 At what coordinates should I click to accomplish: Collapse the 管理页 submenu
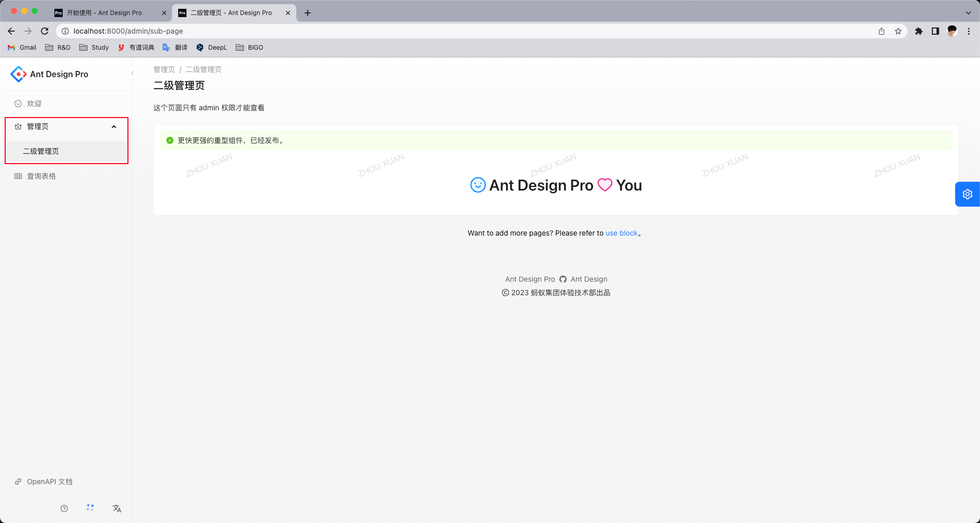coord(66,127)
